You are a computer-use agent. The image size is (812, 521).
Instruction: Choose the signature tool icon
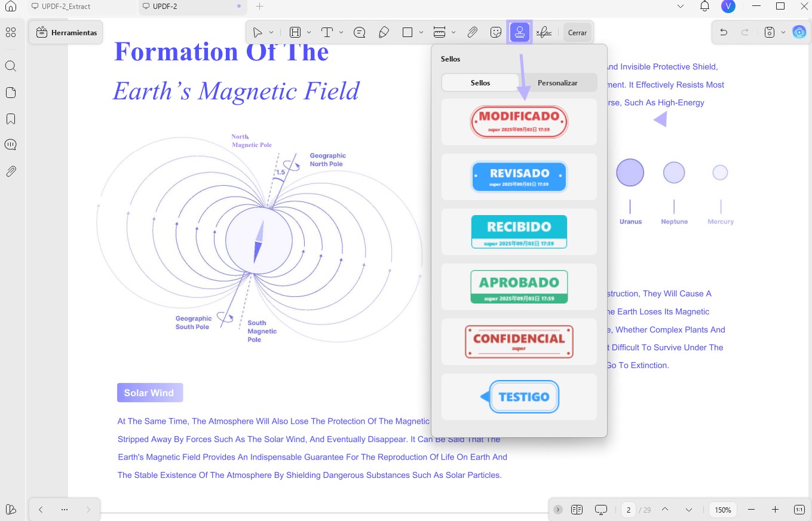click(x=543, y=32)
